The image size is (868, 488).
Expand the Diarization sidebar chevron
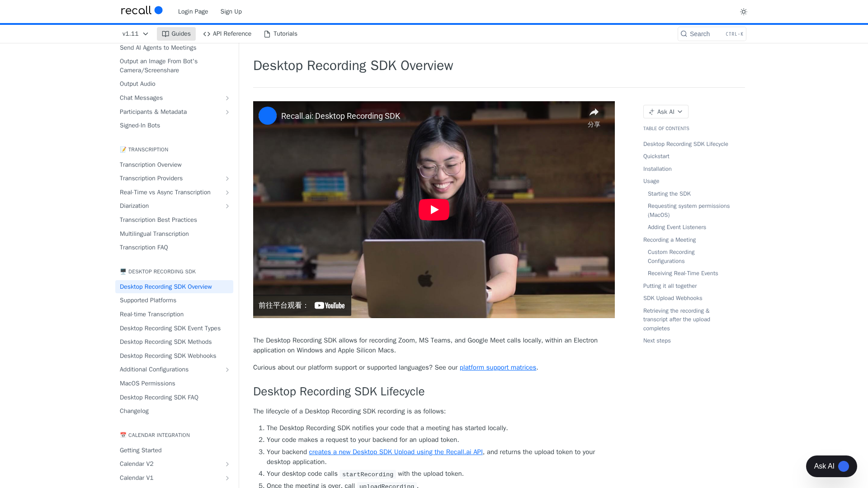pyautogui.click(x=227, y=206)
